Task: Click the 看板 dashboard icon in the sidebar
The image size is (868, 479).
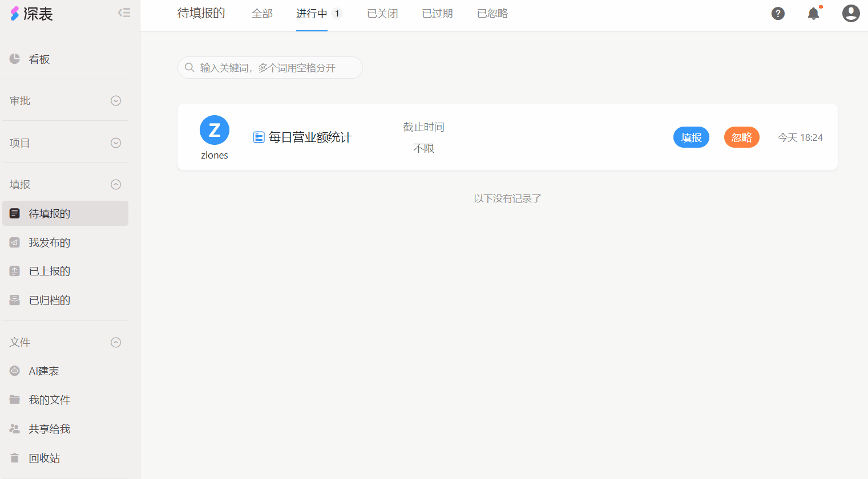Action: click(x=15, y=59)
